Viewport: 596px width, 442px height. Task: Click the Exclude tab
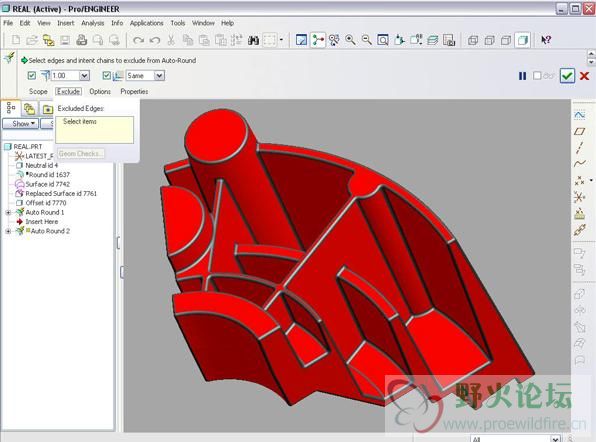click(x=68, y=92)
